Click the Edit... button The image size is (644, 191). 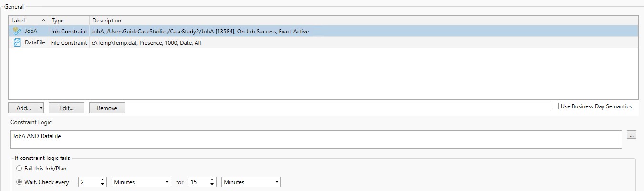[x=66, y=108]
